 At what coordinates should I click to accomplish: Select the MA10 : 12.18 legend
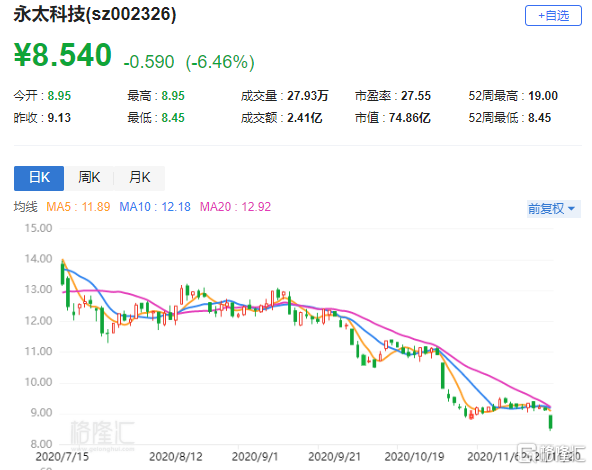(x=155, y=207)
